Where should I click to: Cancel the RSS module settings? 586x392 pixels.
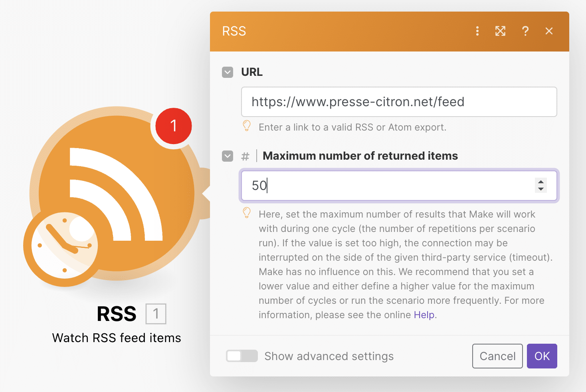[x=497, y=356]
